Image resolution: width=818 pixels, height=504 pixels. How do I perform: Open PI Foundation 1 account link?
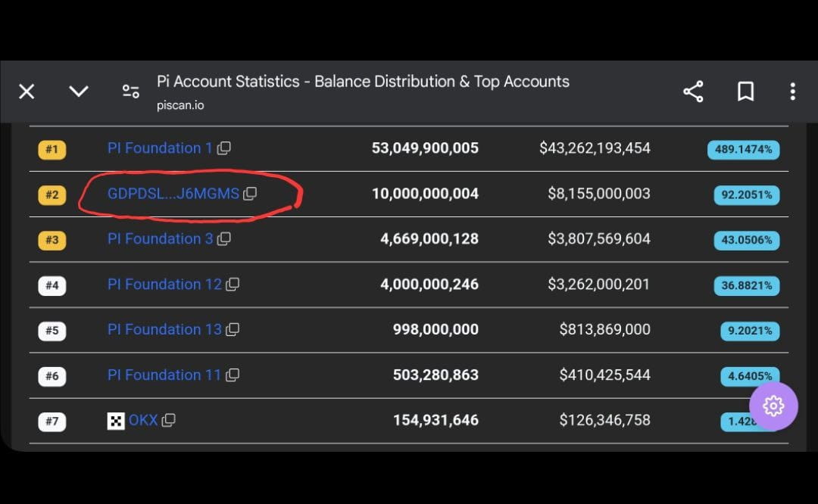tap(160, 148)
